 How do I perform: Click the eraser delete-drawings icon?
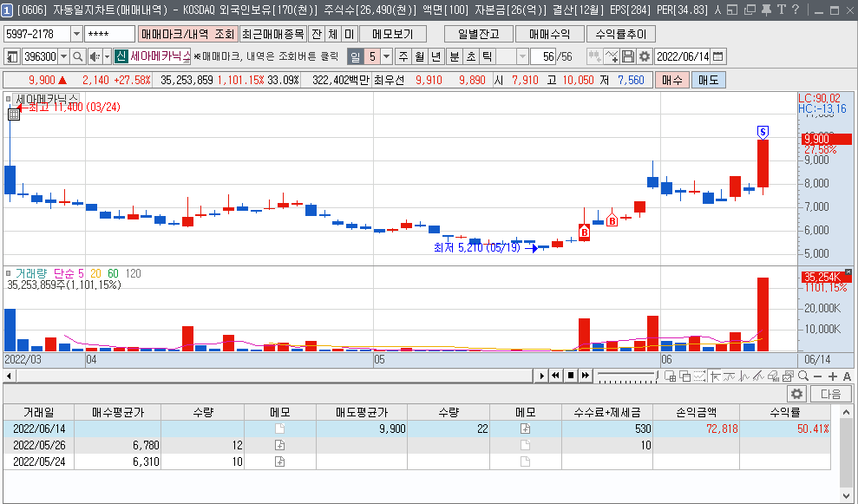773,376
